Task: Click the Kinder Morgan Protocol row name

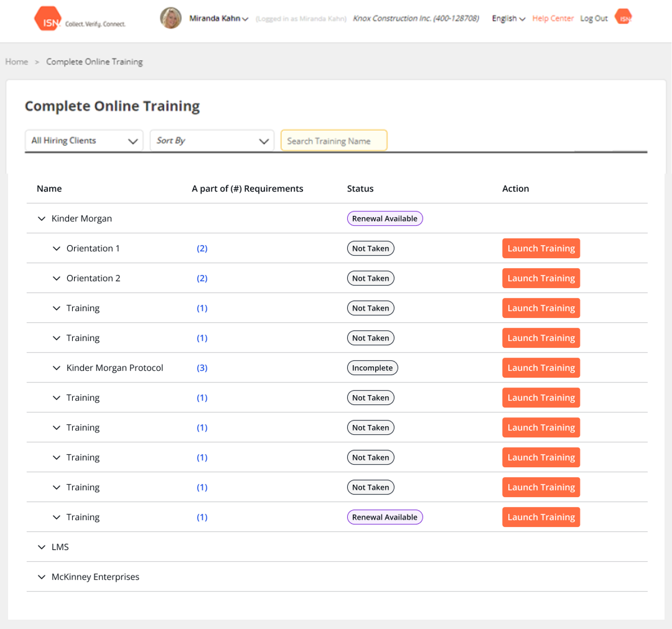Action: point(115,368)
